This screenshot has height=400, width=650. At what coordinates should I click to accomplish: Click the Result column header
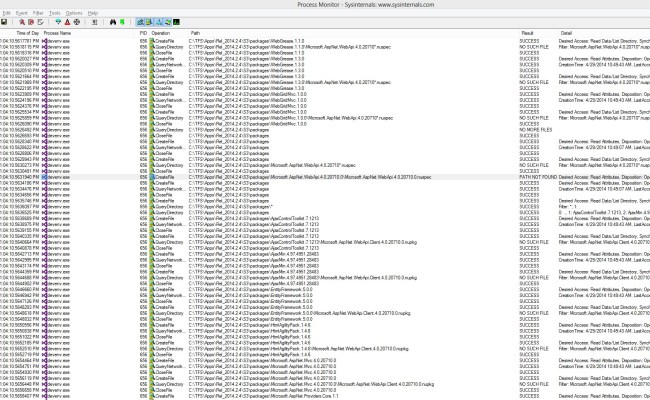coord(527,33)
